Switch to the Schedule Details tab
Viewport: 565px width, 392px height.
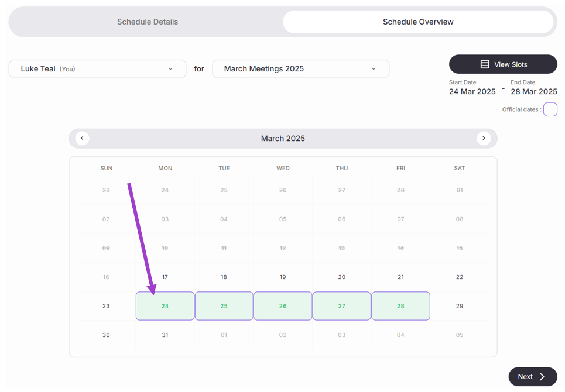click(x=148, y=22)
